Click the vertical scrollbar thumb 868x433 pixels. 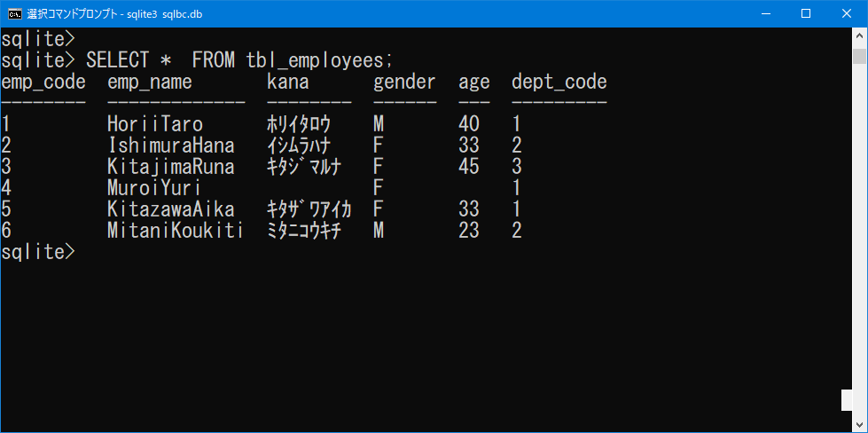(859, 57)
